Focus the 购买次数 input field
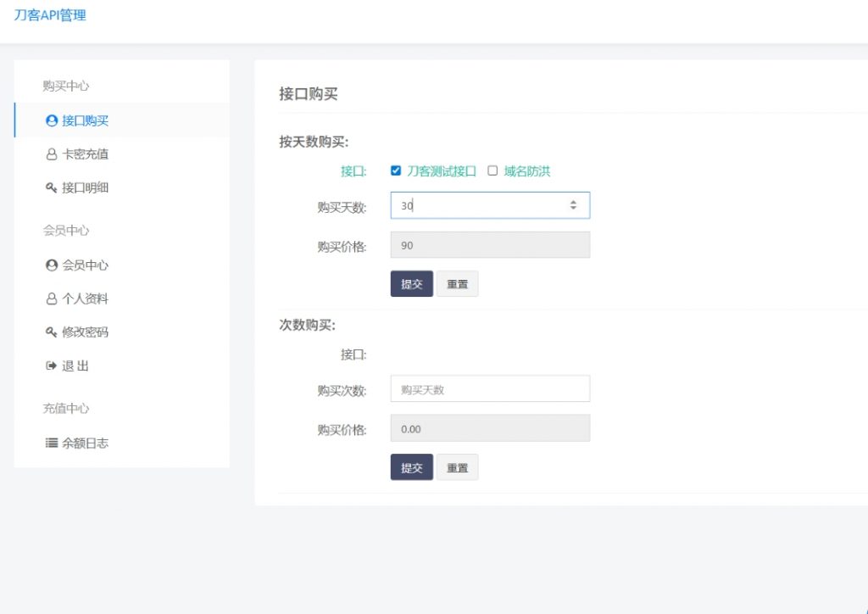The width and height of the screenshot is (868, 614). point(490,389)
